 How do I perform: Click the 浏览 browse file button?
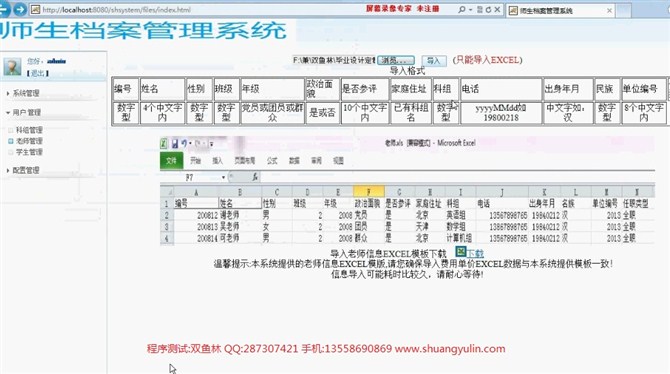(x=396, y=61)
